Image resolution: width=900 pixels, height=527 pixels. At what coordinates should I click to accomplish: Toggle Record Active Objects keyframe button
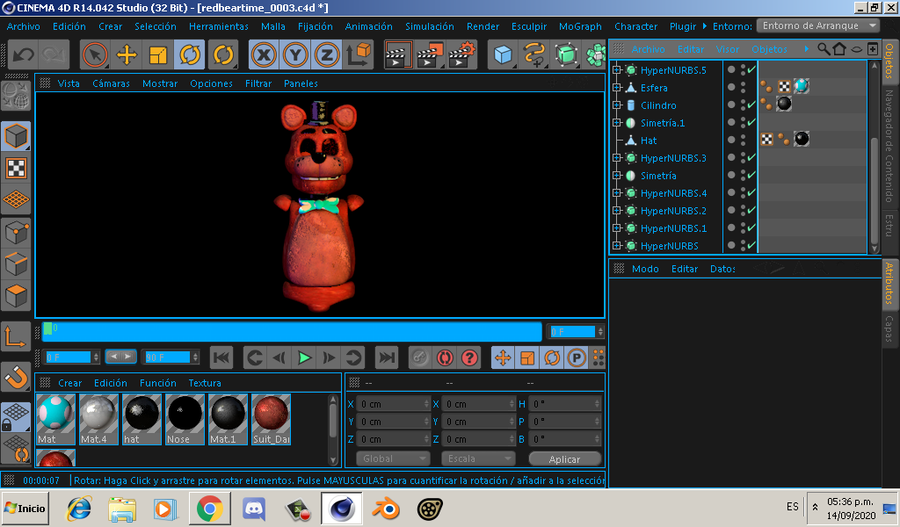point(420,358)
